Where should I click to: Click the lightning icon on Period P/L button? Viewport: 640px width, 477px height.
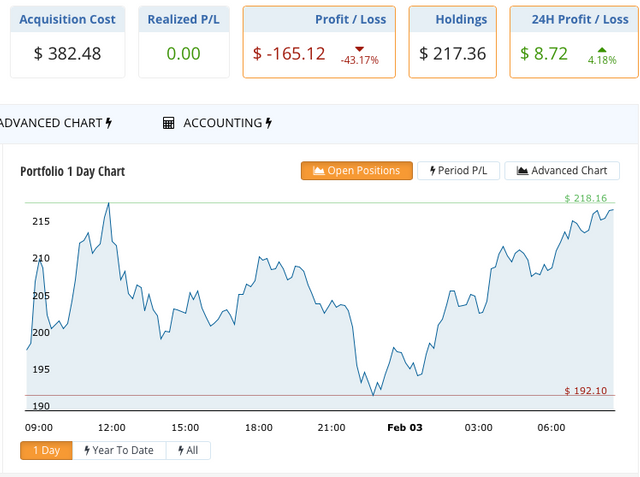433,171
